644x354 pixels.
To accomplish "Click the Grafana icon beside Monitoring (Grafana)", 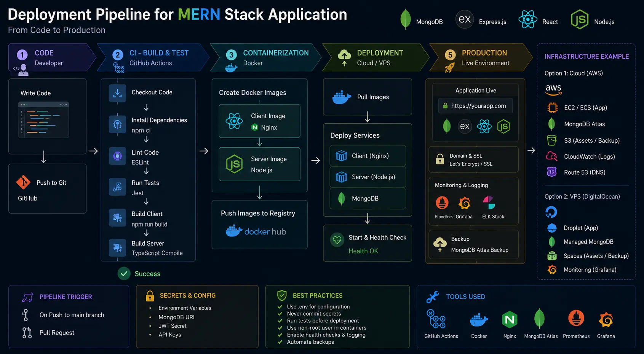I will point(552,269).
